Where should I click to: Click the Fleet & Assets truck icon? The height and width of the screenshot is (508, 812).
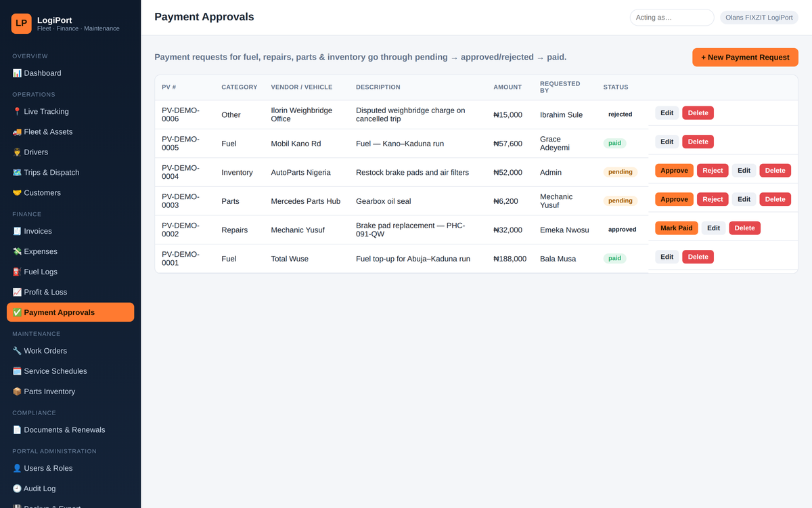click(x=17, y=132)
